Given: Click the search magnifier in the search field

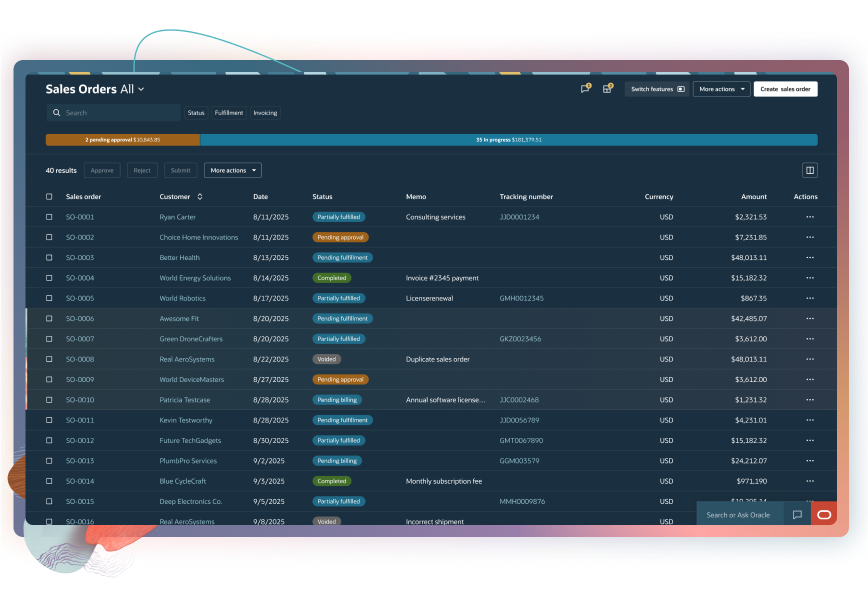Looking at the screenshot, I should click(x=57, y=112).
